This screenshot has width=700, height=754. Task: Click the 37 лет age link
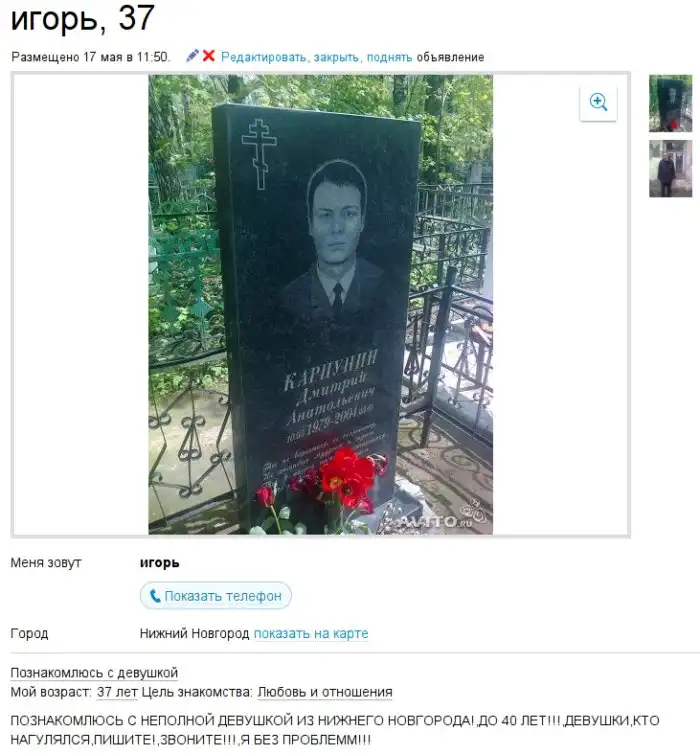[117, 692]
